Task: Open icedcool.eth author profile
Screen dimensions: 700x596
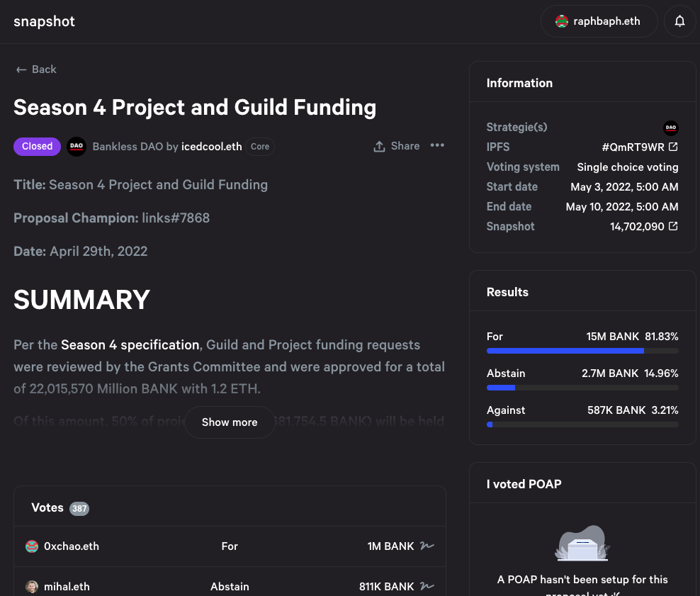Action: (x=211, y=147)
